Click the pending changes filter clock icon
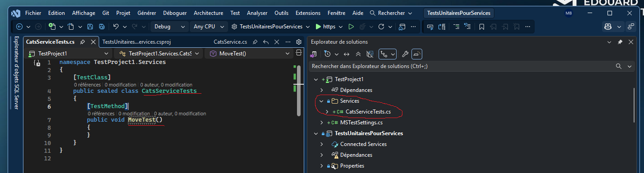Screen dimensions: 644x173 [x=328, y=54]
